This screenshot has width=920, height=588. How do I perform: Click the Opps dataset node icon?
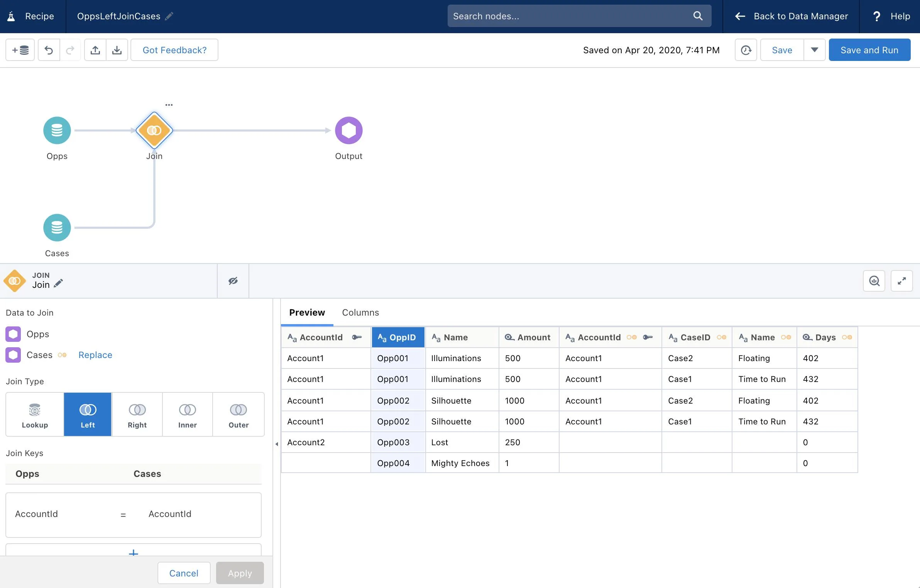(x=56, y=129)
